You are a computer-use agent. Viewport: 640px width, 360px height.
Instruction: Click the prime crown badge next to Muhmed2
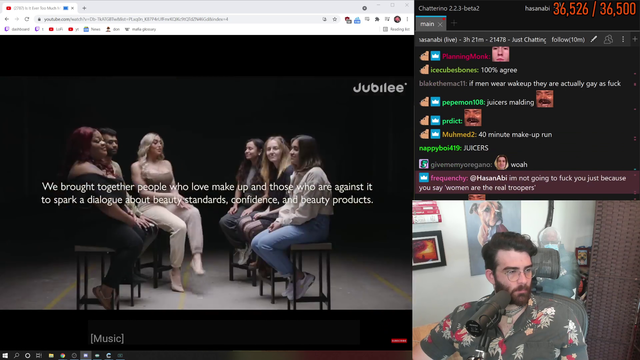435,134
